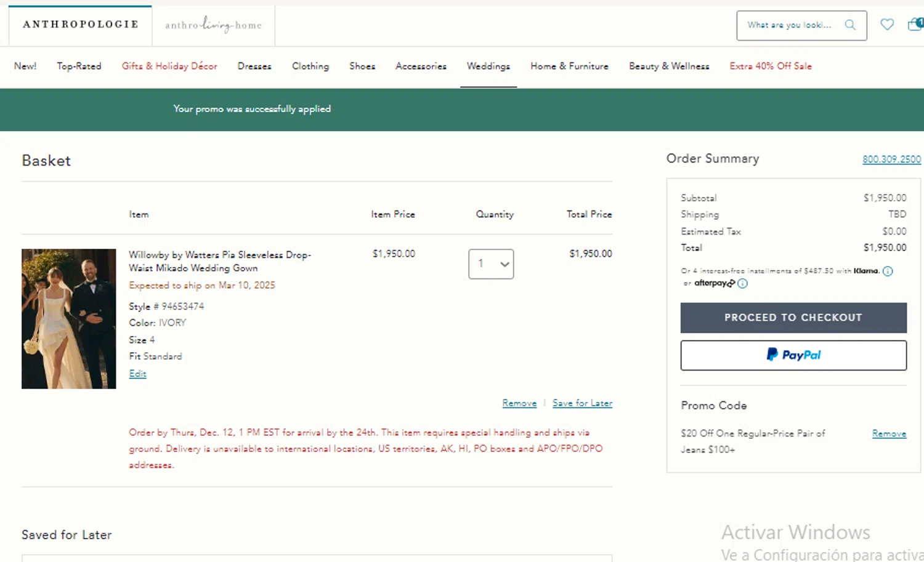924x562 pixels.
Task: Open the New! menu
Action: click(25, 66)
